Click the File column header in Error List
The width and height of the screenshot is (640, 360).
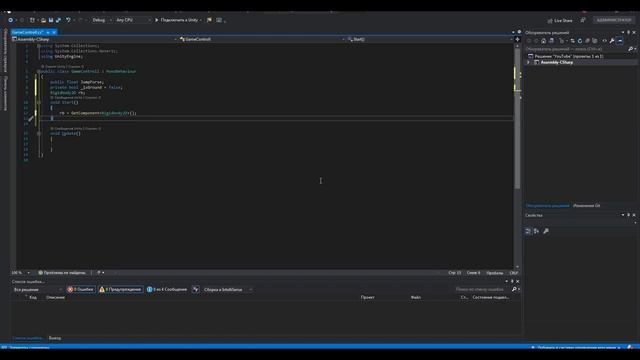(416, 298)
